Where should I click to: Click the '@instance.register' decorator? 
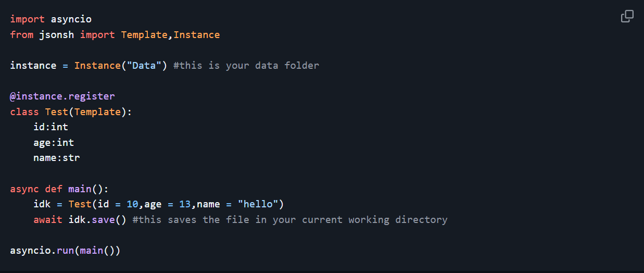[x=62, y=96]
